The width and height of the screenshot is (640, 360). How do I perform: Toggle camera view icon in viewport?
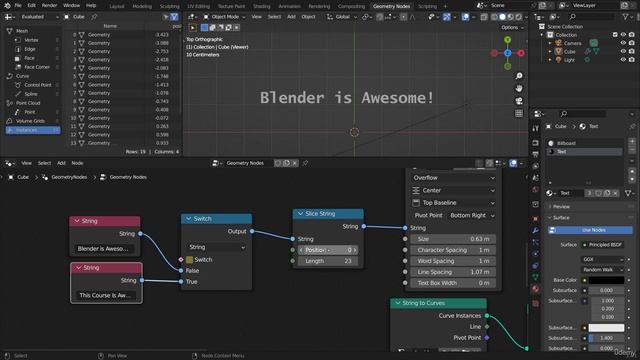point(519,101)
